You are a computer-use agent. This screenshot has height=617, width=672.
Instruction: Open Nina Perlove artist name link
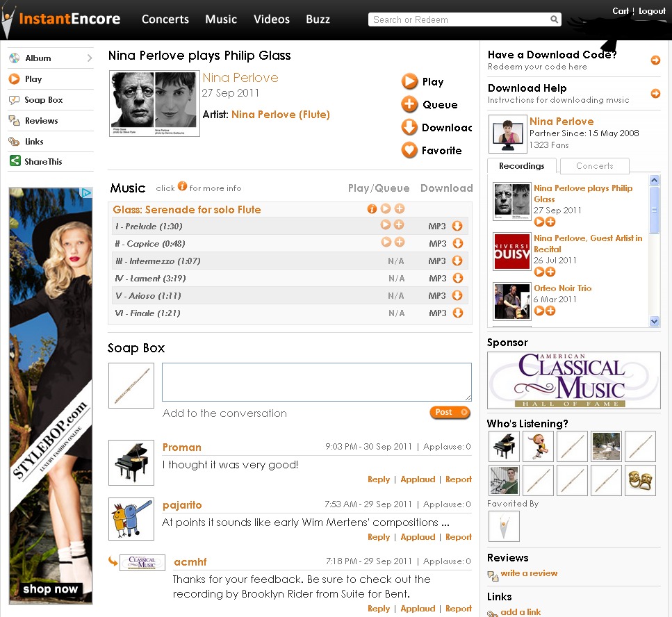(240, 78)
